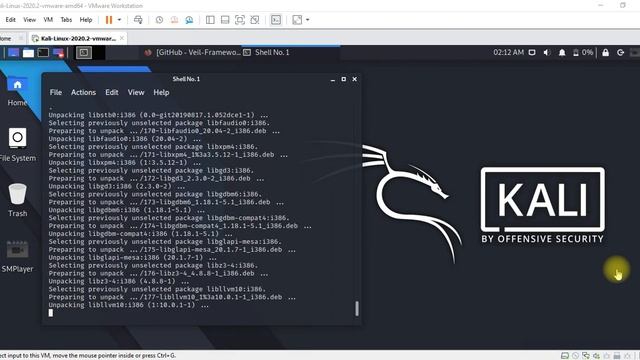640x360 pixels.
Task: Open the workspace switcher terminal icon
Action: (84, 53)
